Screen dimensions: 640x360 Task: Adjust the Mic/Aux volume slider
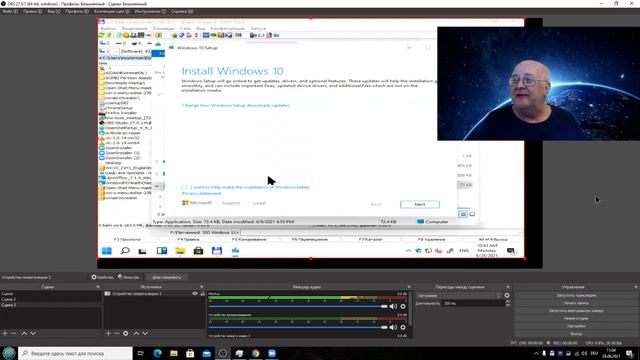coord(298,306)
